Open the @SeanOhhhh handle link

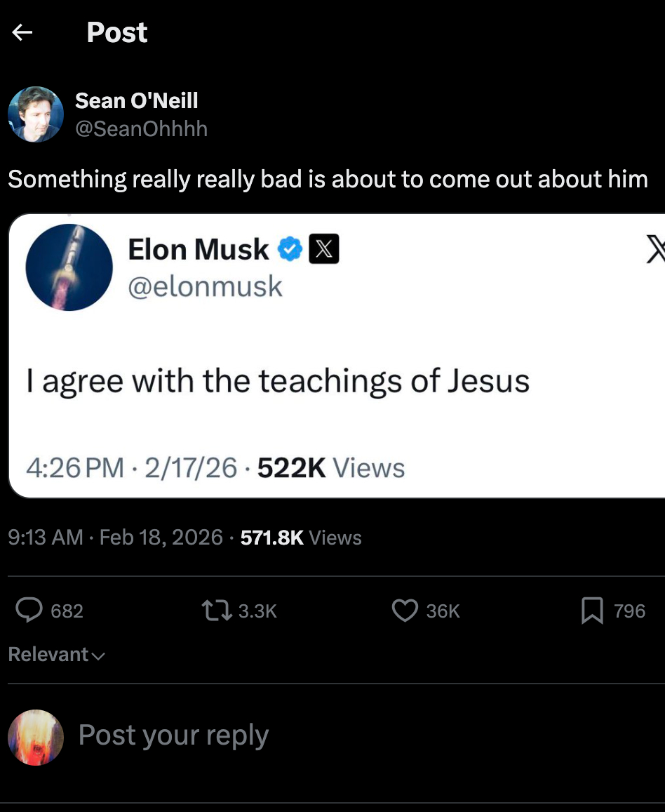(141, 129)
